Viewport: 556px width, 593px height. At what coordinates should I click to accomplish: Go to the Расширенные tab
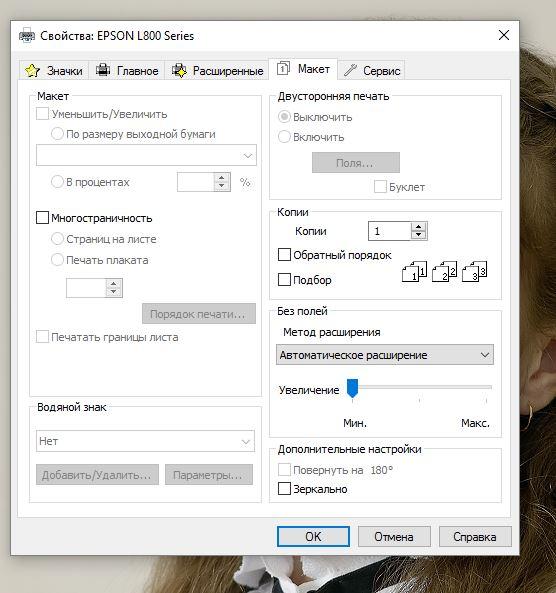[x=217, y=70]
